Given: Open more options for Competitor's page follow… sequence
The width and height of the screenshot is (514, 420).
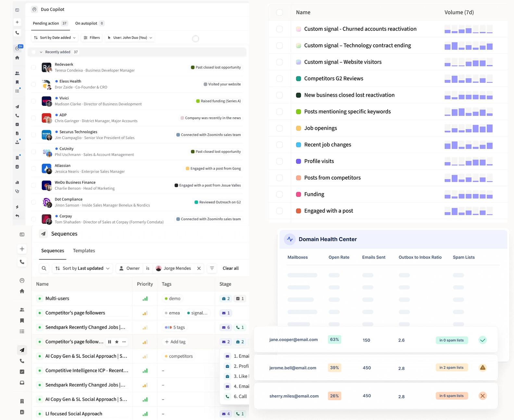Looking at the screenshot, I should [124, 342].
